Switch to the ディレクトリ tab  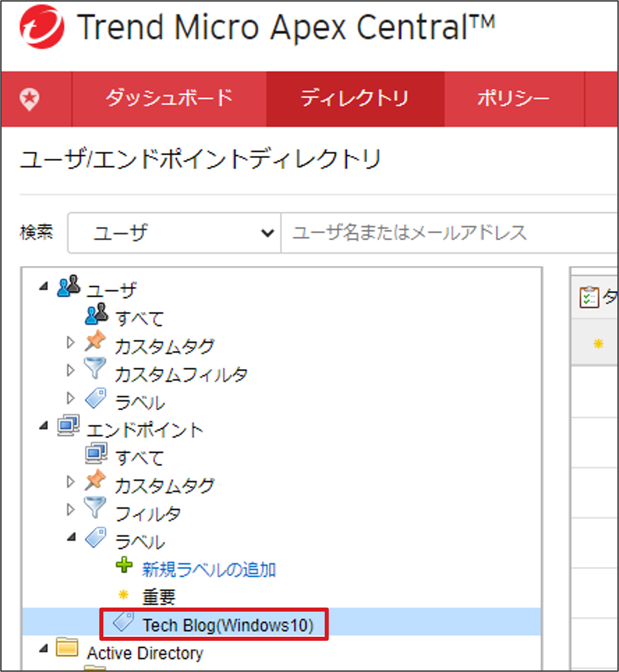tap(355, 99)
